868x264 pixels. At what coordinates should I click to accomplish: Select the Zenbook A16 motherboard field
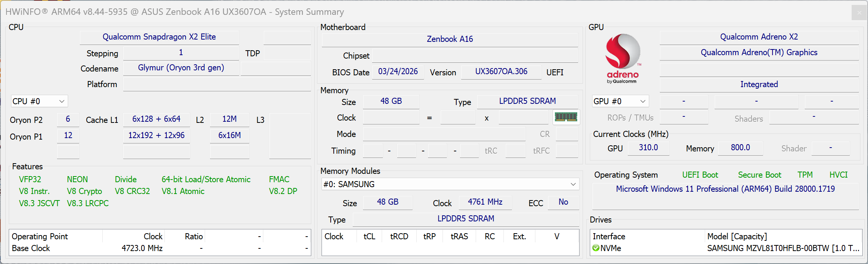pos(449,39)
